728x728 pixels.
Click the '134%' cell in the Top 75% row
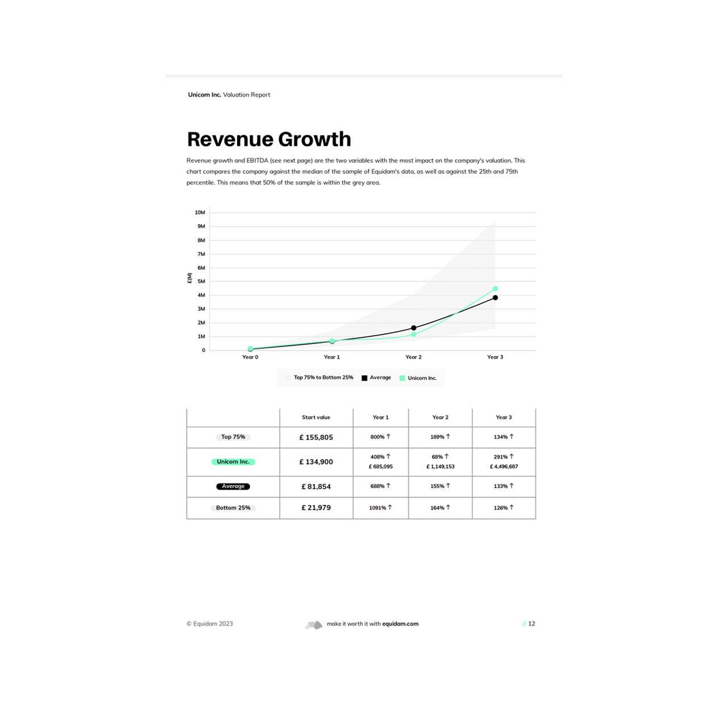[x=504, y=437]
